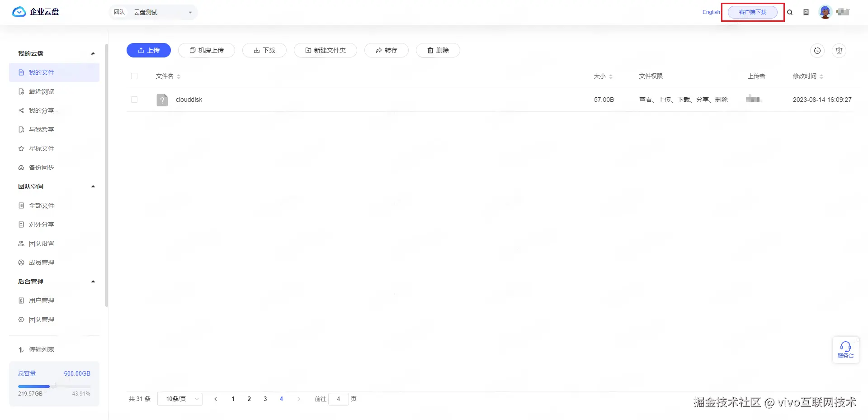Collapse the 团队空间 section
This screenshot has height=420, width=868.
(93, 186)
